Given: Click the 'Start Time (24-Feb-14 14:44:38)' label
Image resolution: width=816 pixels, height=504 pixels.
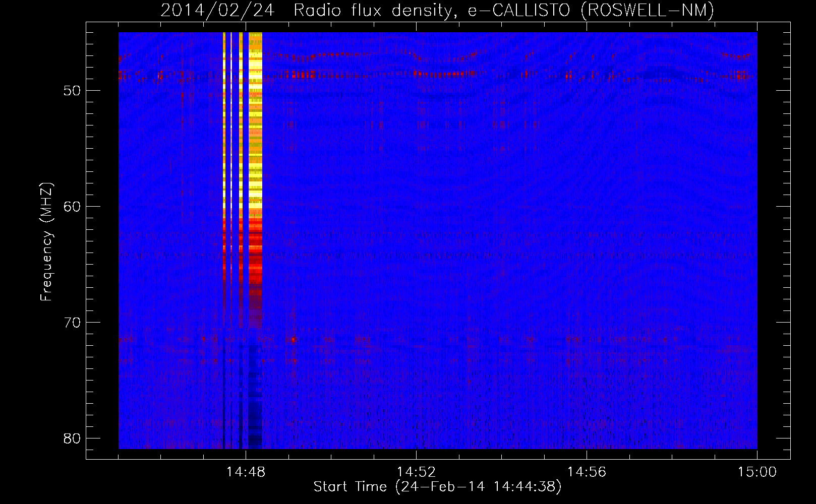Looking at the screenshot, I should [437, 487].
